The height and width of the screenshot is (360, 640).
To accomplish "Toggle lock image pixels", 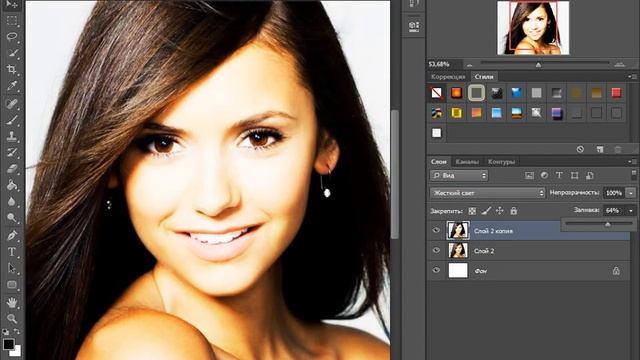I will [x=486, y=211].
